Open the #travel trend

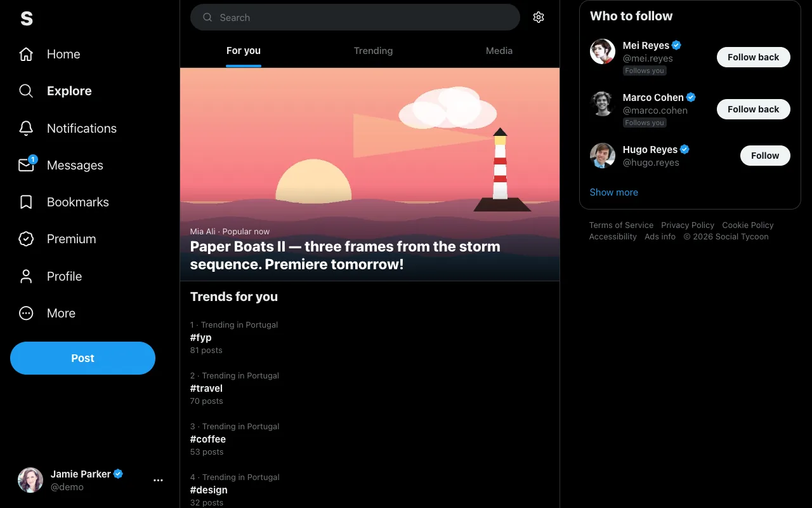point(370,388)
